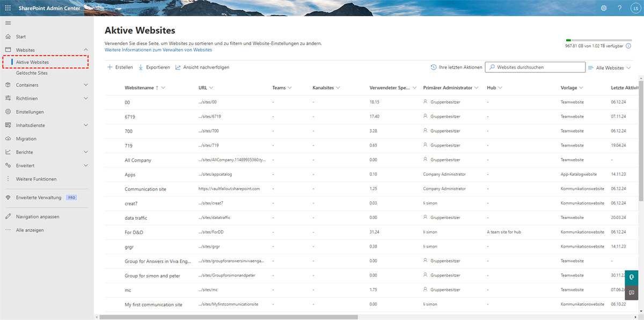The image size is (644, 320).
Task: Click the Erstellen button label
Action: pos(124,67)
